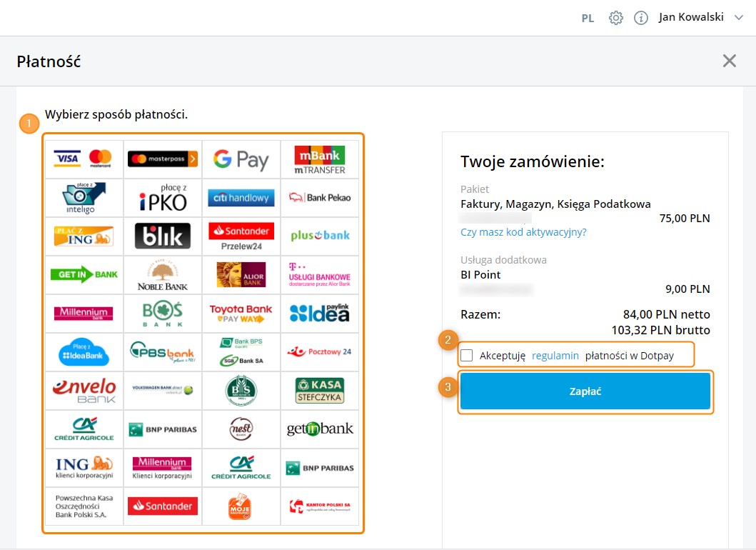Click the 'Faktury, Magazyn, Księga Podatkowa' package name
This screenshot has height=550, width=756.
pos(555,204)
